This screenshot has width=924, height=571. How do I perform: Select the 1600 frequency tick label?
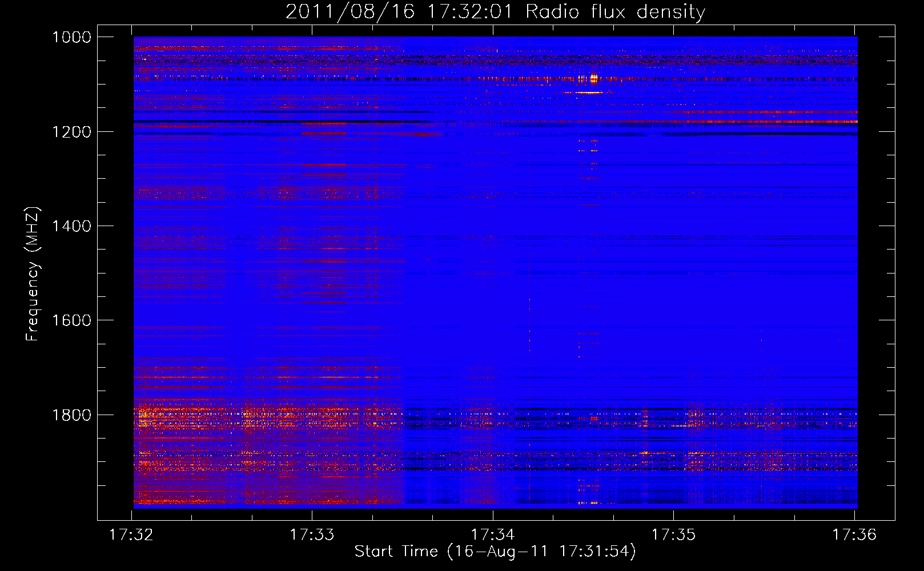[x=71, y=320]
